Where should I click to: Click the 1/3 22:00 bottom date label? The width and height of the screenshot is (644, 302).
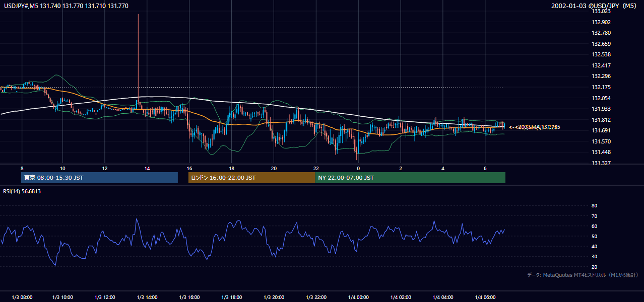(x=316, y=297)
